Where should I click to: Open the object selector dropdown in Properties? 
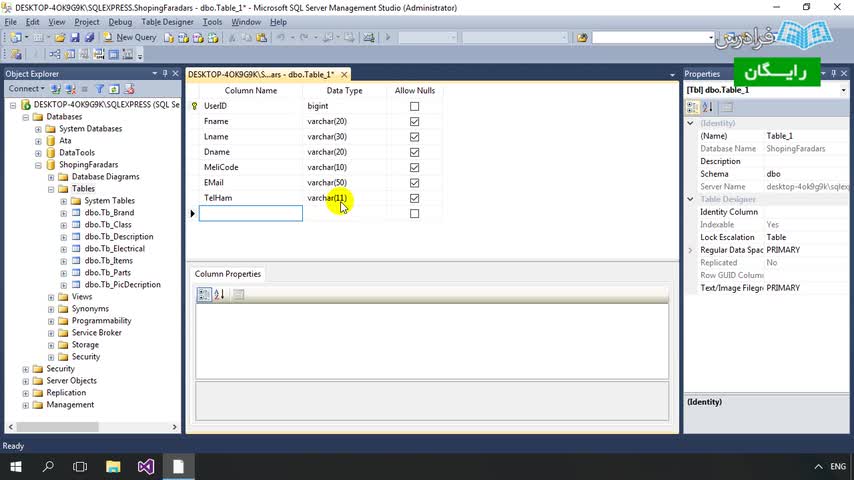pos(843,90)
